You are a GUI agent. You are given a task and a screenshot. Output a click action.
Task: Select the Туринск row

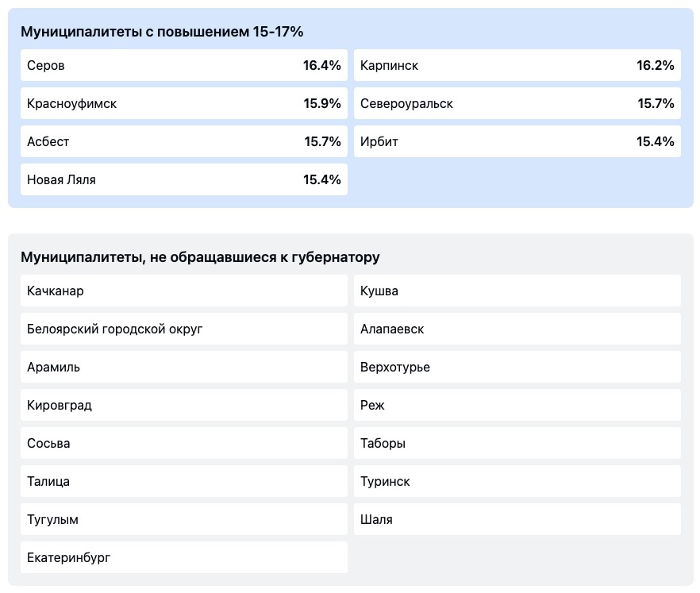[517, 482]
